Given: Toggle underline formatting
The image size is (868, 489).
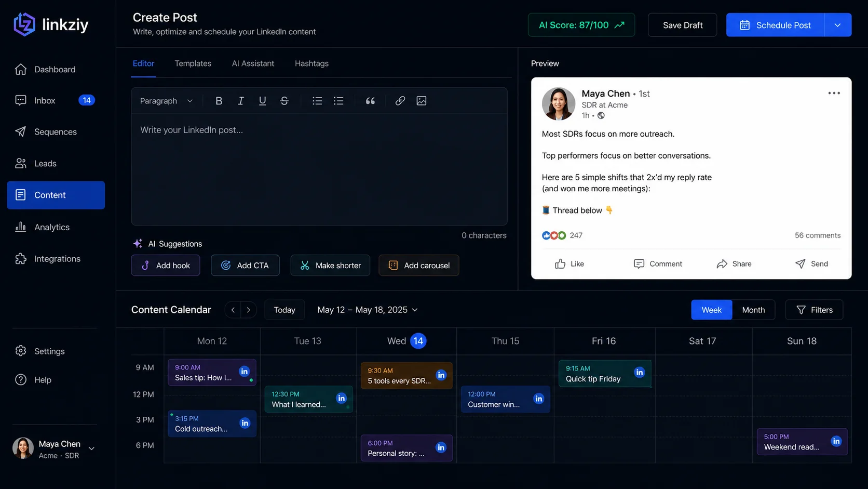Looking at the screenshot, I should click(x=262, y=101).
